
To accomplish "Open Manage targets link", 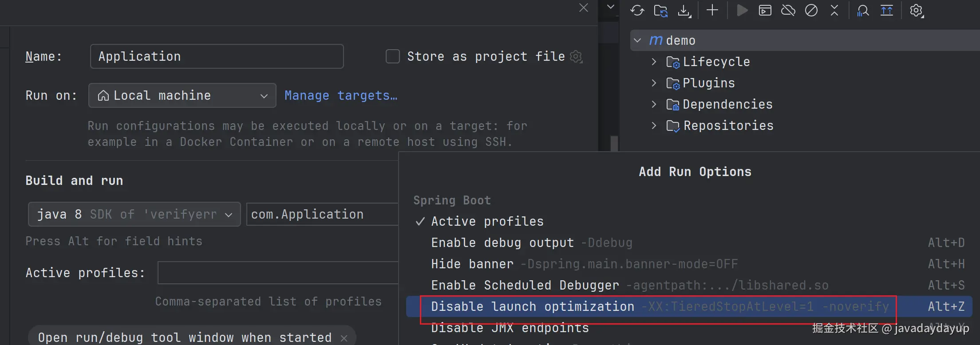I will coord(340,95).
